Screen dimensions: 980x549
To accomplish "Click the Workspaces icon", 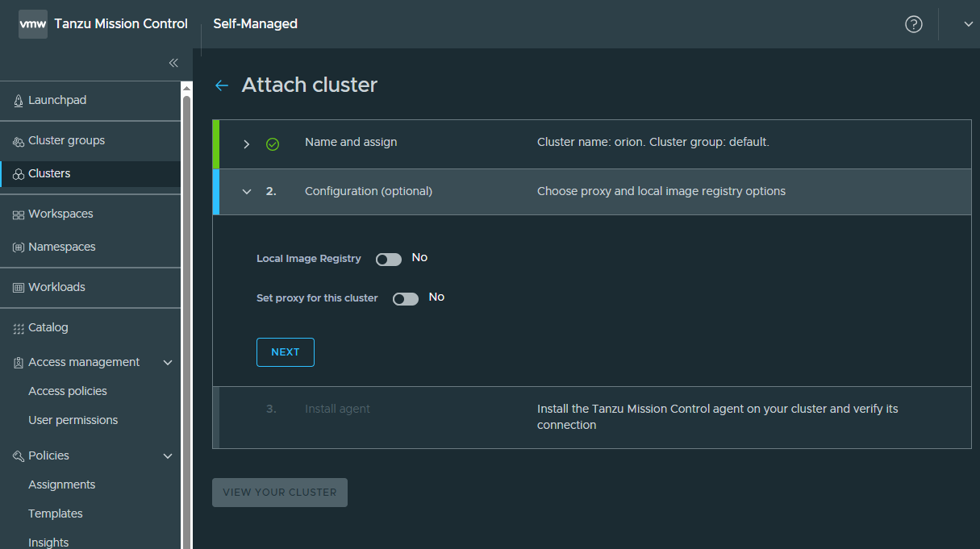I will [19, 214].
